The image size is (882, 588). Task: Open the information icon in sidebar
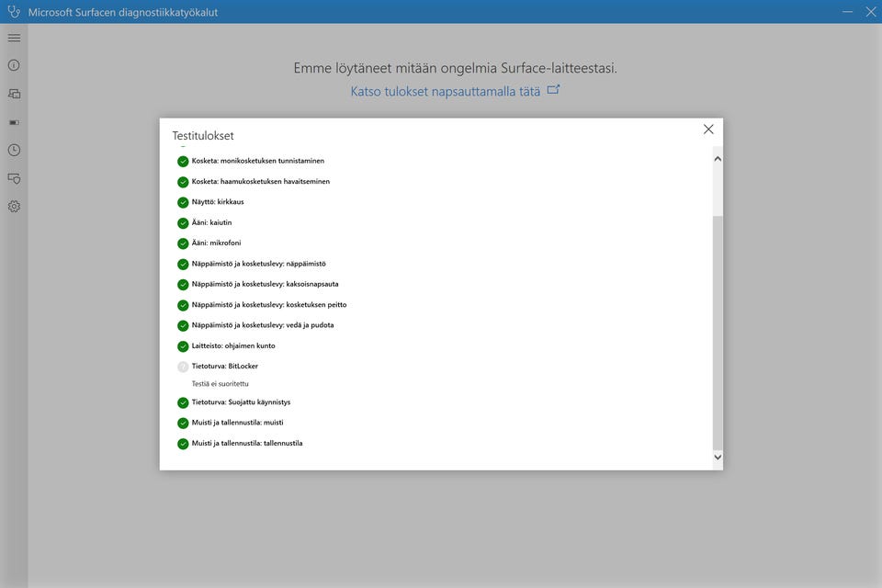(14, 65)
